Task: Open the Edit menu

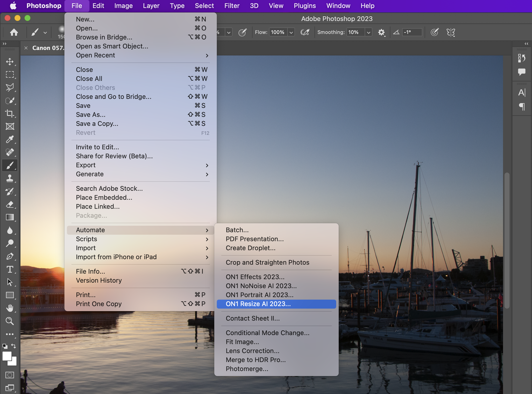Action: (x=98, y=6)
